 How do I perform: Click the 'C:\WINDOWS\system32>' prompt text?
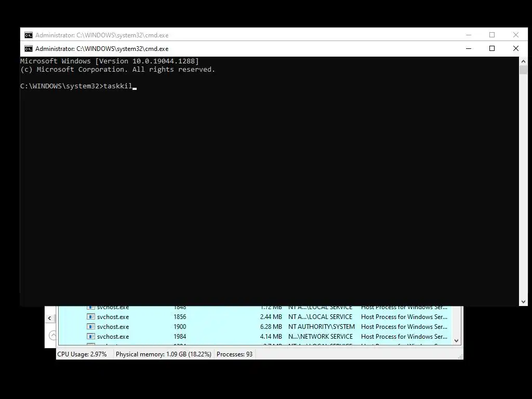click(62, 86)
